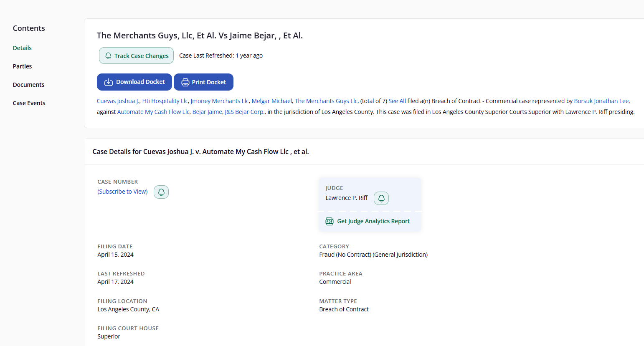This screenshot has height=346, width=644.
Task: Click the last refreshed date April 17, 2024
Action: 115,282
